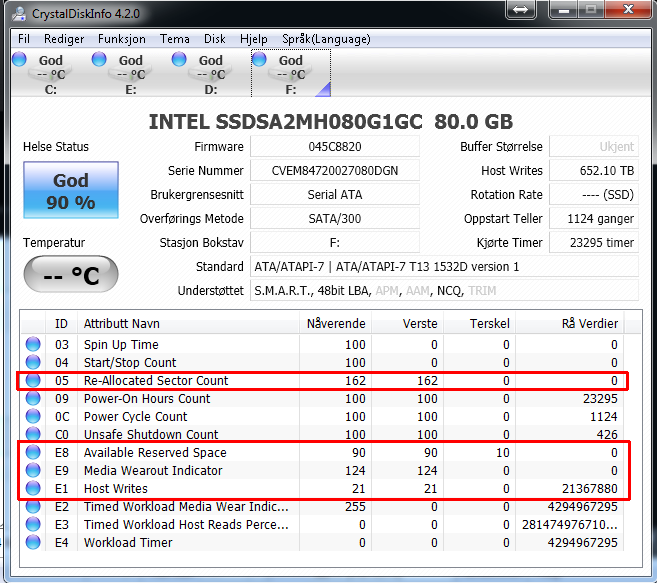
Task: Click status orb of Spin Up Time row
Action: [33, 344]
